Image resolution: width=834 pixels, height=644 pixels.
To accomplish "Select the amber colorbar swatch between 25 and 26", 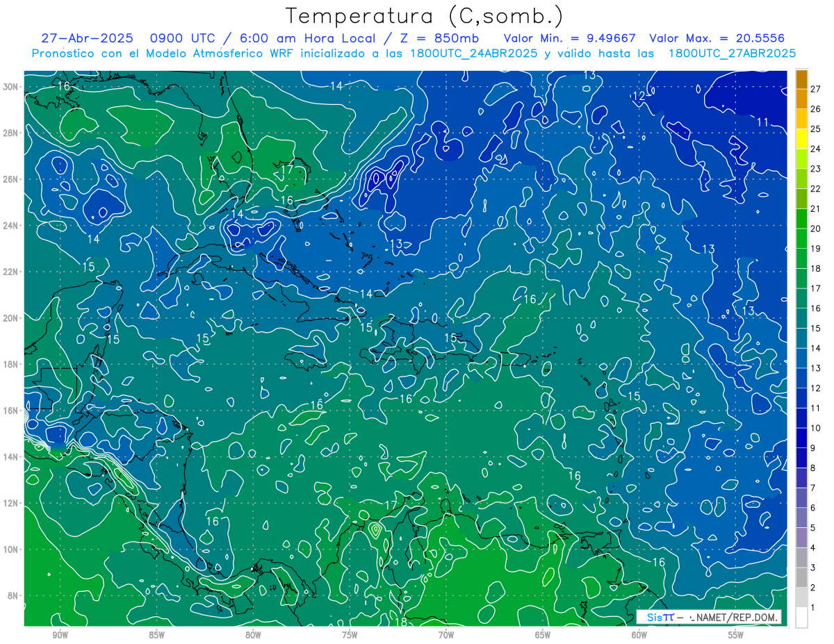I will pyautogui.click(x=801, y=119).
